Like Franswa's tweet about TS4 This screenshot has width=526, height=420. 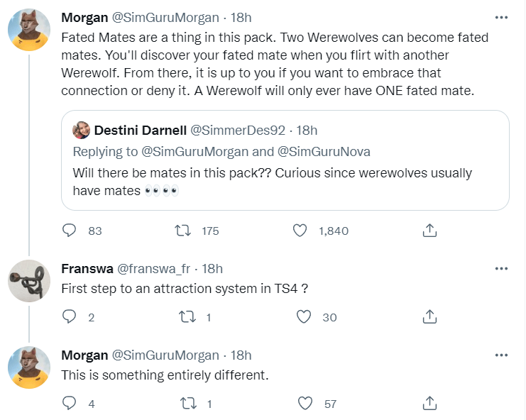click(305, 317)
